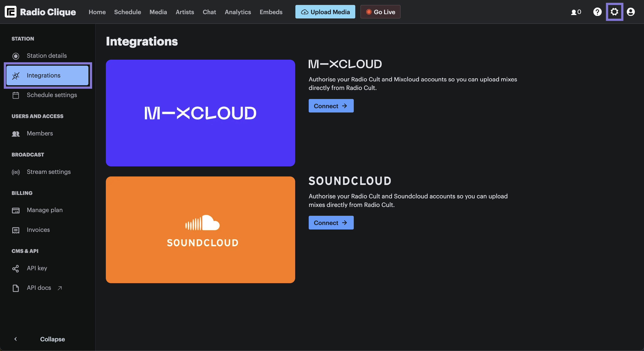This screenshot has height=351, width=644.
Task: Click the Invoices receipt icon
Action: tap(16, 230)
